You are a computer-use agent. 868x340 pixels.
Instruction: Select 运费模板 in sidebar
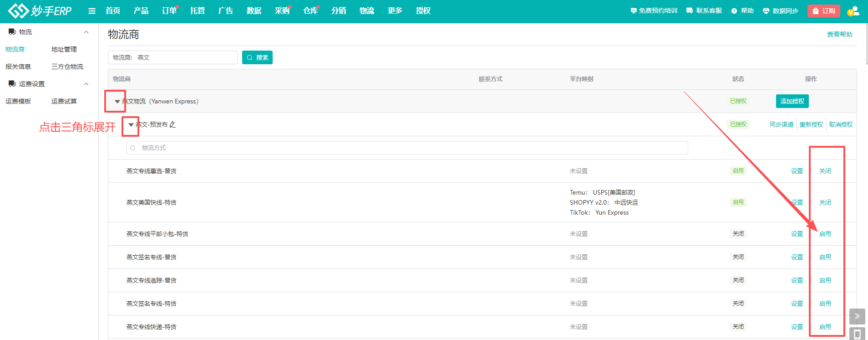click(18, 101)
